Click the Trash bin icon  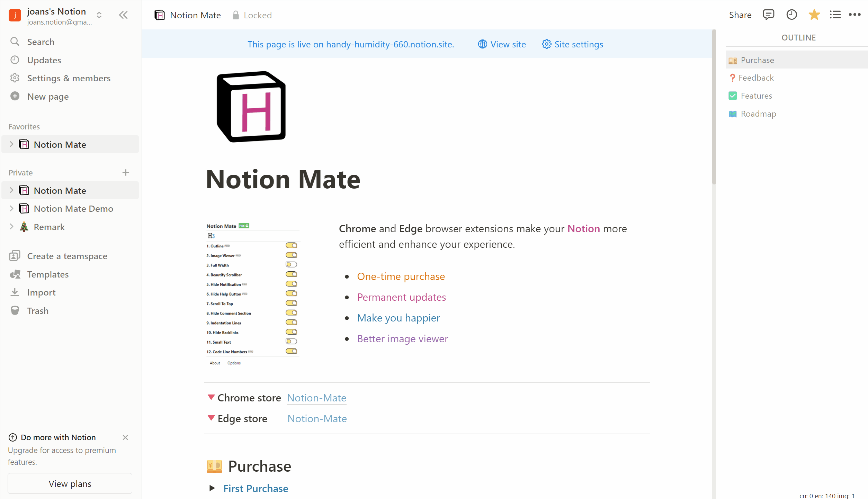[x=15, y=310]
